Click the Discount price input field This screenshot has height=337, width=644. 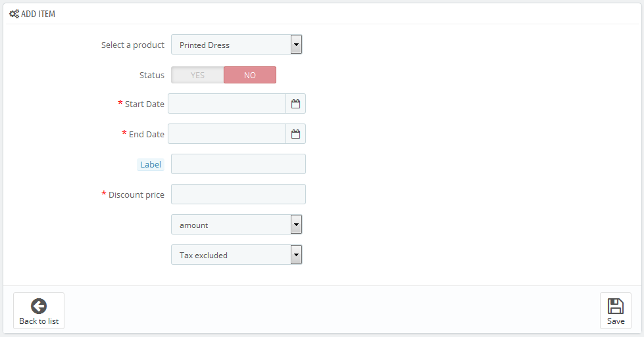pos(238,194)
